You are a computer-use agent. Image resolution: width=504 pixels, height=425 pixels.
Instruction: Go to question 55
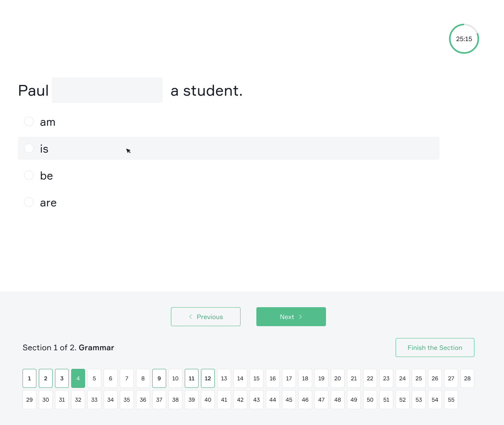451,400
